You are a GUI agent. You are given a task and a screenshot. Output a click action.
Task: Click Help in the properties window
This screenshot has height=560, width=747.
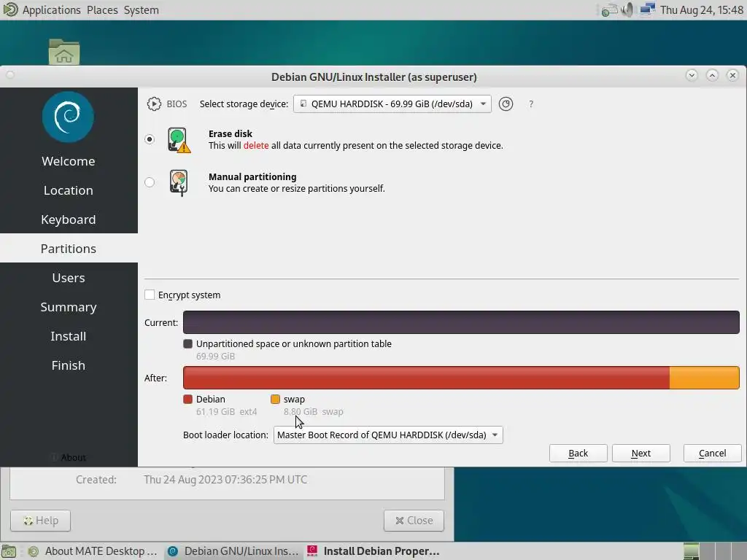coord(41,521)
